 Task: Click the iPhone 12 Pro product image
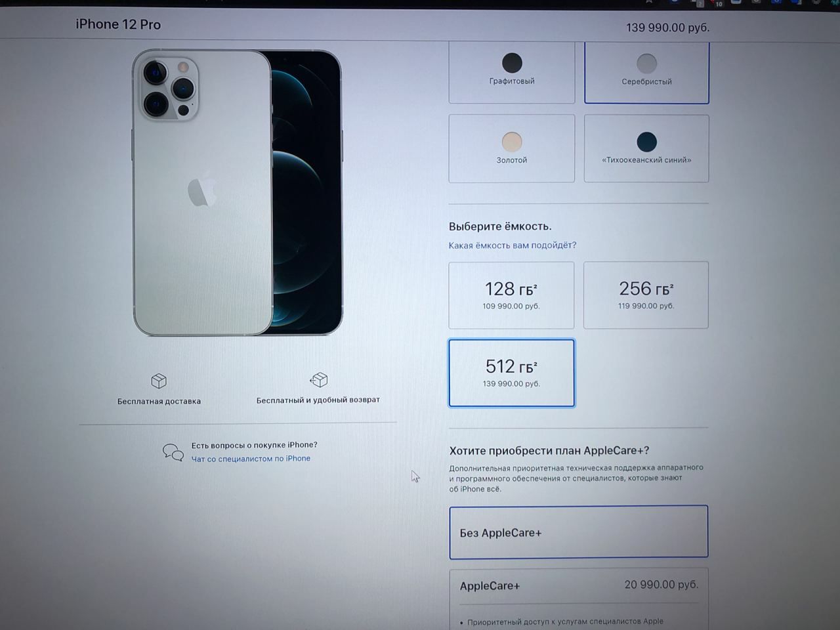click(x=238, y=192)
